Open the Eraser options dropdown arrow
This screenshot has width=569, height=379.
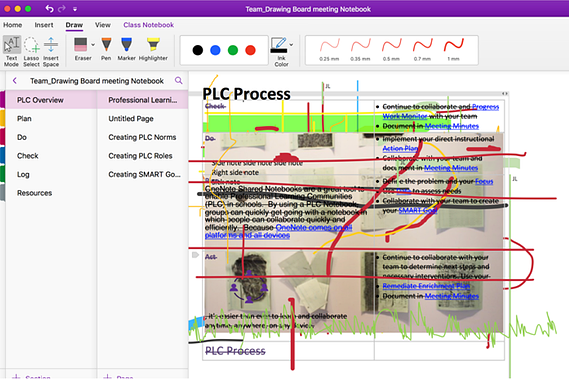[x=93, y=45]
